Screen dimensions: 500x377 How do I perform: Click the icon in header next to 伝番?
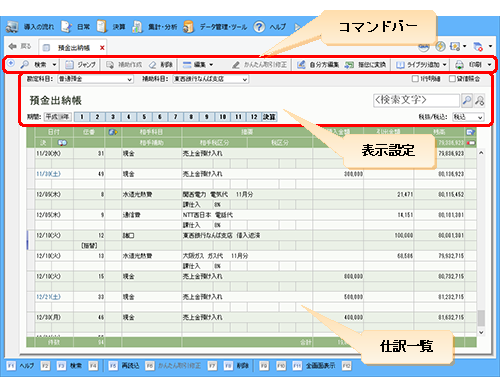click(113, 132)
